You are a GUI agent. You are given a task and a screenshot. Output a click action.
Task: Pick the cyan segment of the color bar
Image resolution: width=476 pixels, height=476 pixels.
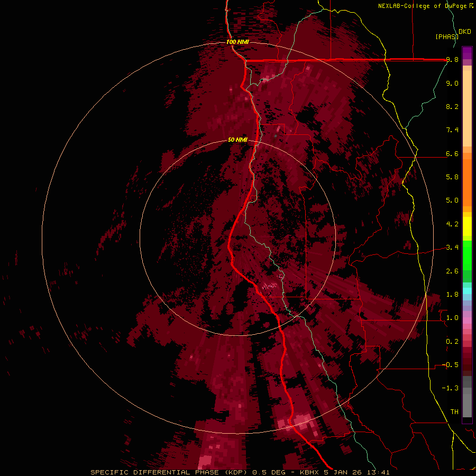point(467,291)
